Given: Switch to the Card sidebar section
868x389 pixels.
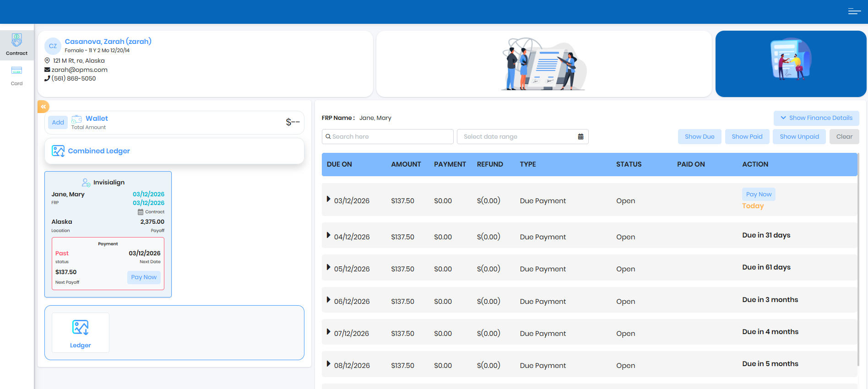Looking at the screenshot, I should pos(17,76).
